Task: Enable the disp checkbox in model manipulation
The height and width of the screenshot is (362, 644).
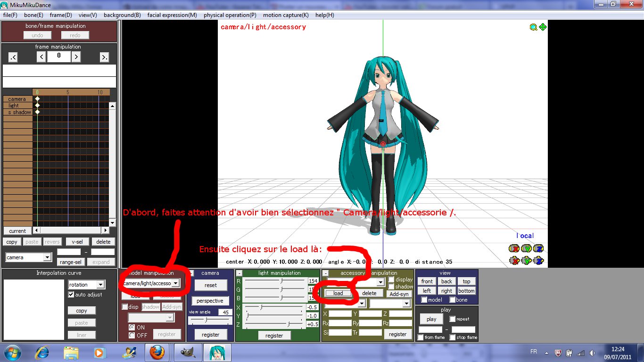Action: [125, 307]
